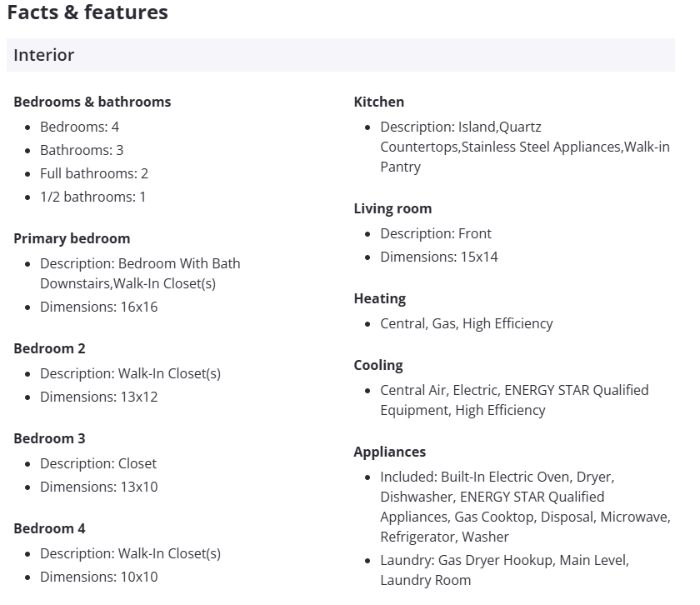Screen dimensions: 700x605
Task: Select the Living room Dimensions: 15x14
Action: [439, 257]
